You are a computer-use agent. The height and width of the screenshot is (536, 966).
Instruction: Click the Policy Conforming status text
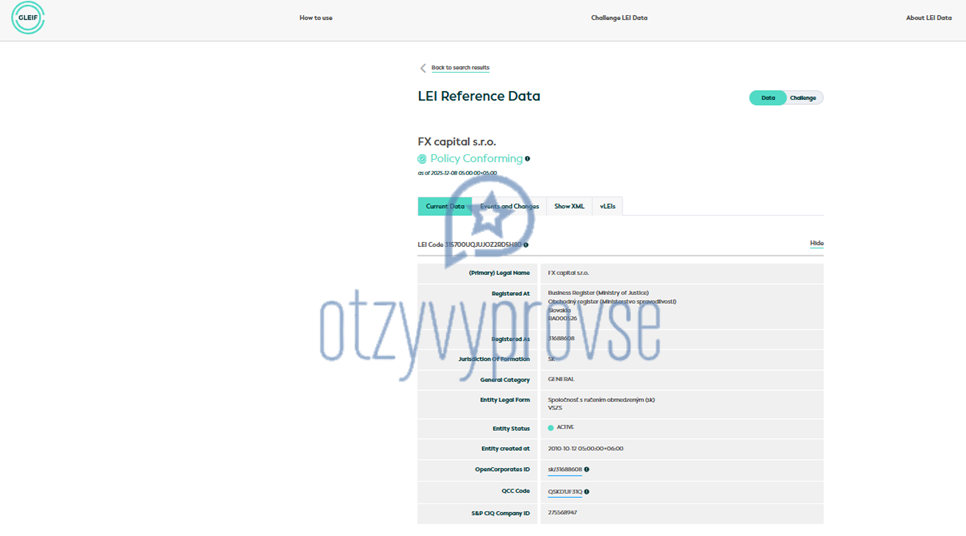[476, 158]
